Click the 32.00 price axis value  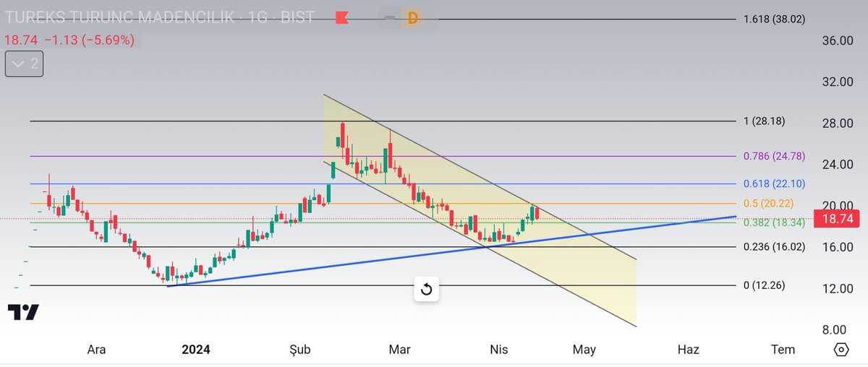pos(838,82)
